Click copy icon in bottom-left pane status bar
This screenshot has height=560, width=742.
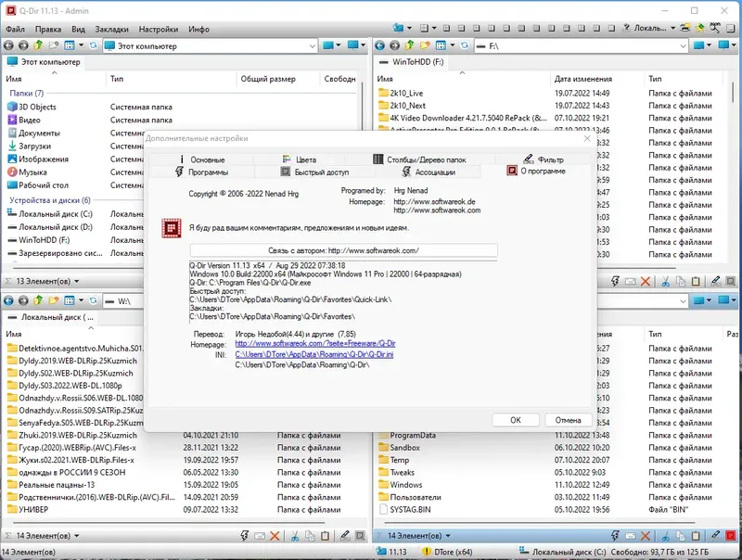tap(310, 536)
